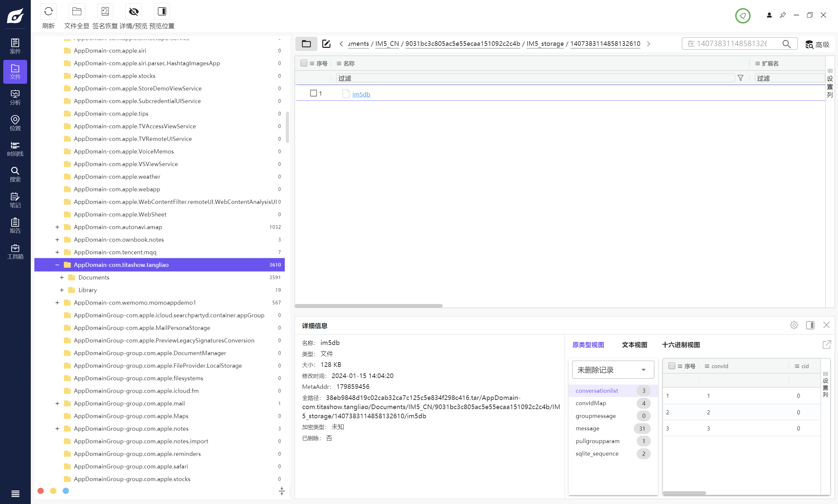838x504 pixels.
Task: Click the red color tag dot
Action: coord(40,491)
